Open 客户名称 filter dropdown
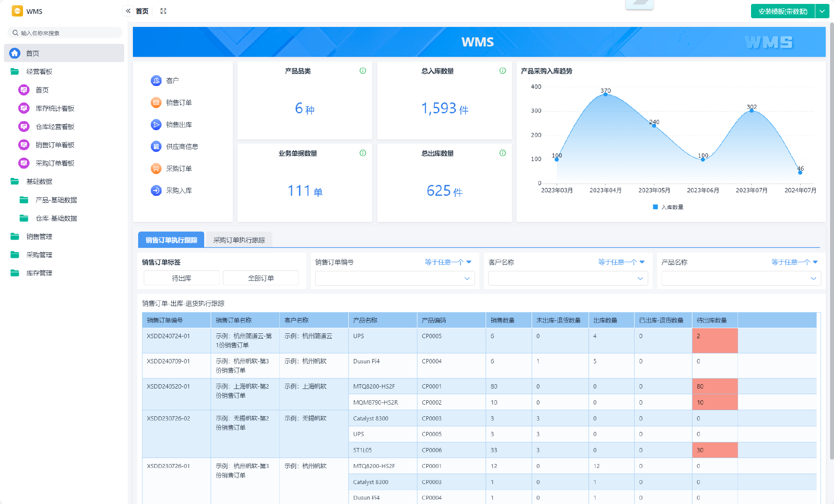Viewport: 834px width, 504px height. point(568,278)
